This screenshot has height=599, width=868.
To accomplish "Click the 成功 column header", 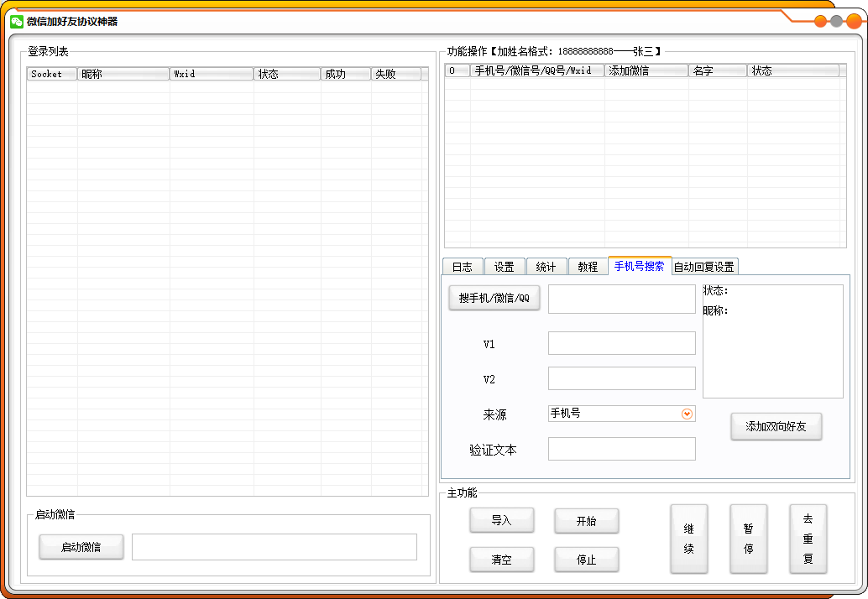I will tap(345, 74).
